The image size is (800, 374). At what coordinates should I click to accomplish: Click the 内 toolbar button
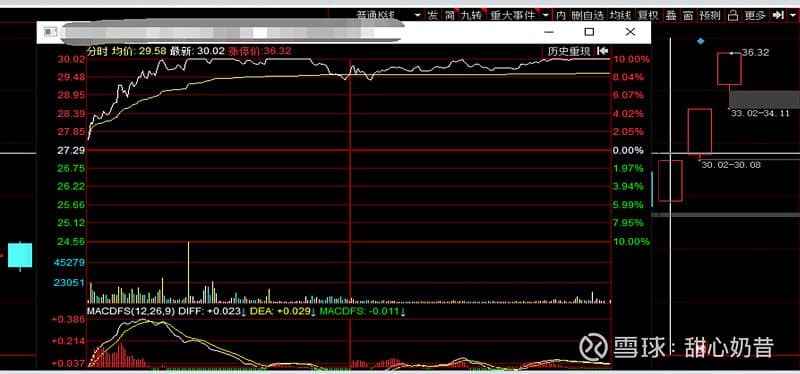[x=561, y=15]
